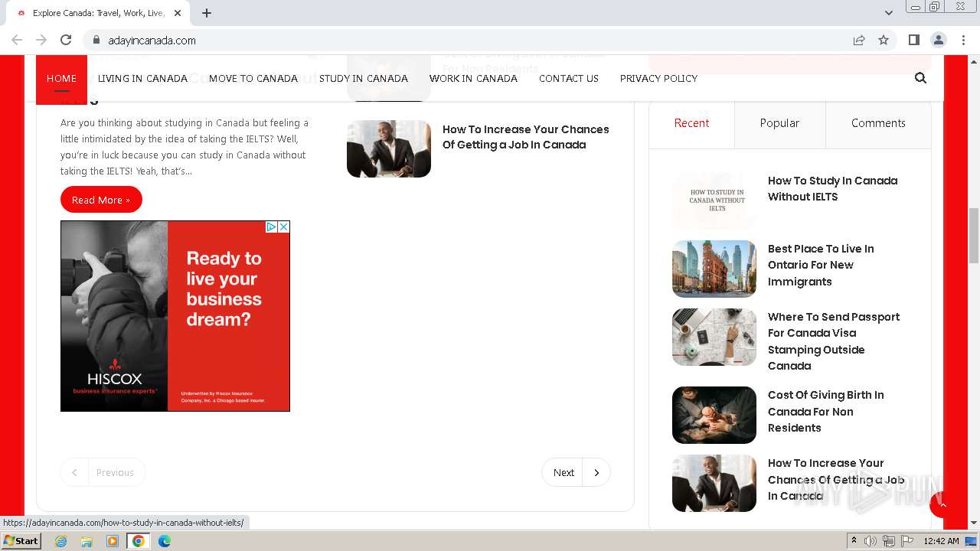Switch to the Comments tab
Viewport: 980px width, 551px height.
click(x=878, y=123)
